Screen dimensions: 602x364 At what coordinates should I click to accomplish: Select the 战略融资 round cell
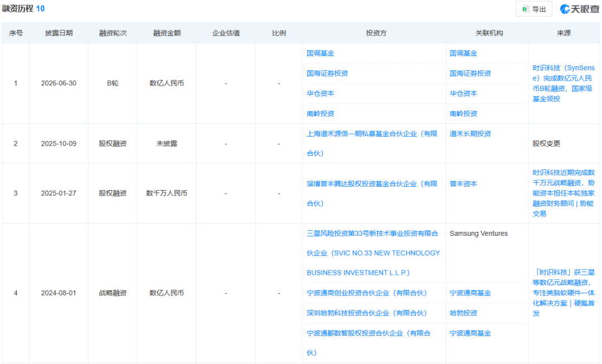coord(113,293)
